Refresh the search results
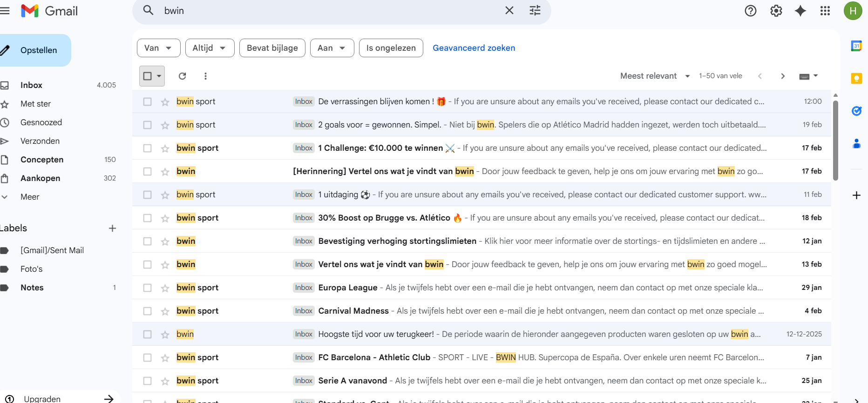The image size is (868, 403). click(x=183, y=76)
